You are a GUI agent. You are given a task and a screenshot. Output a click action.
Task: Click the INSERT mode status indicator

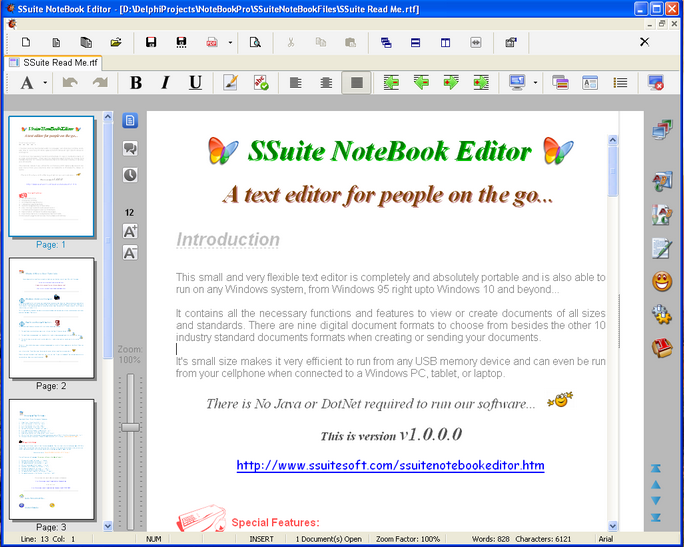(261, 539)
